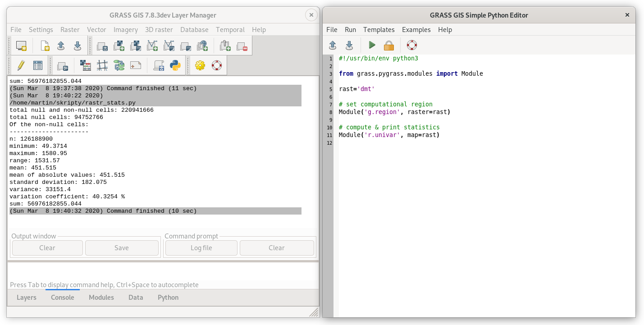The image size is (644, 325).
Task: Add a layer group icon
Action: (186, 46)
